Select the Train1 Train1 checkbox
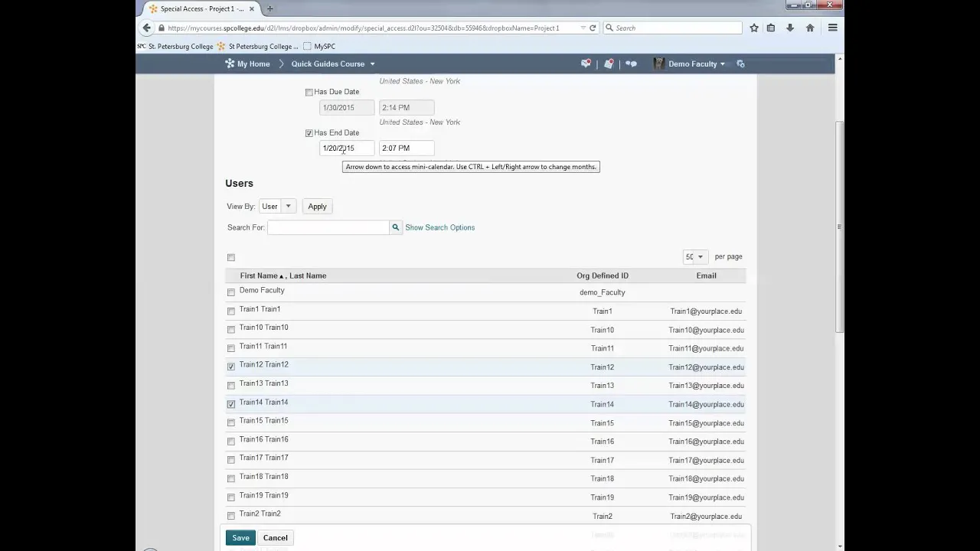Image resolution: width=980 pixels, height=551 pixels. (x=231, y=311)
